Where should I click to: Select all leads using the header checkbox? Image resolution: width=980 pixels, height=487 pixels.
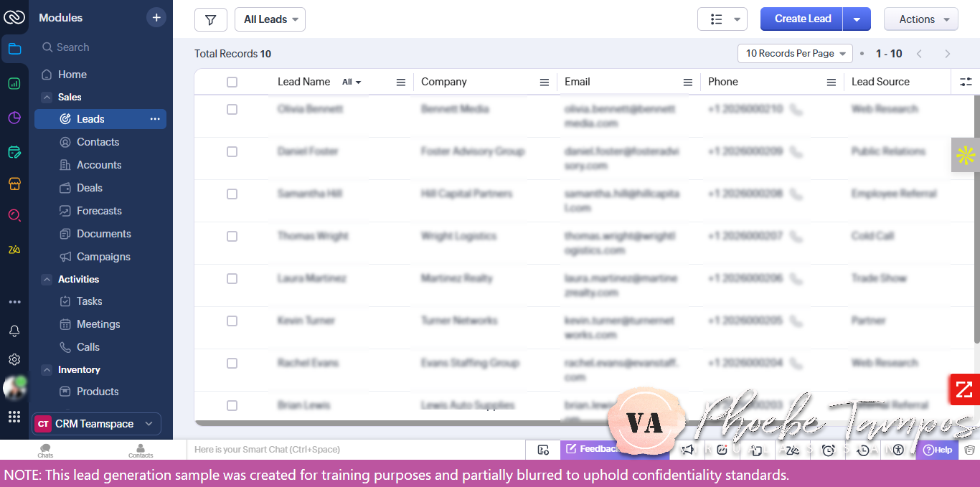tap(232, 82)
